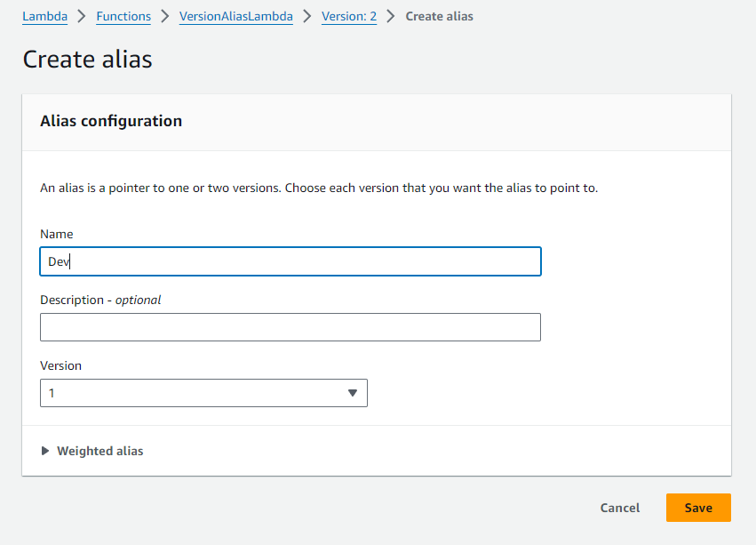Expand the Weighted alias triangle
Screen dimensions: 756x545
45,451
